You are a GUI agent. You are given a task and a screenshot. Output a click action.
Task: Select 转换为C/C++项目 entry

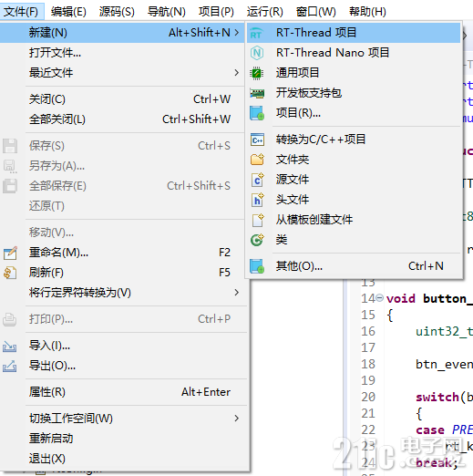coord(354,140)
